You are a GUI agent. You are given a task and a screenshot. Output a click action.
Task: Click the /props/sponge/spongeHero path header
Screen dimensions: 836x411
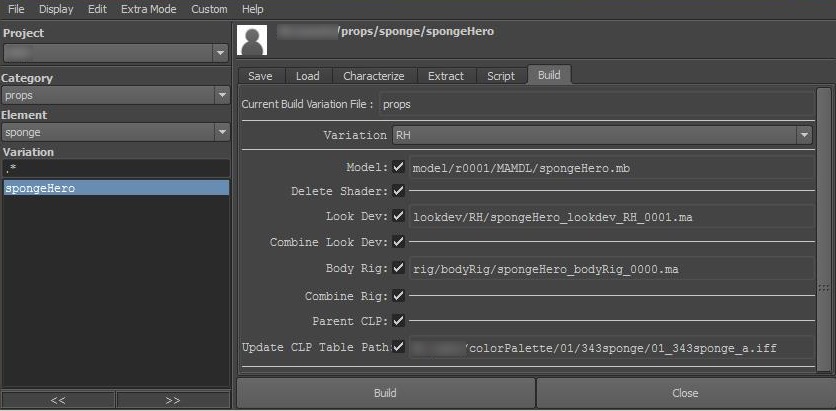click(416, 31)
